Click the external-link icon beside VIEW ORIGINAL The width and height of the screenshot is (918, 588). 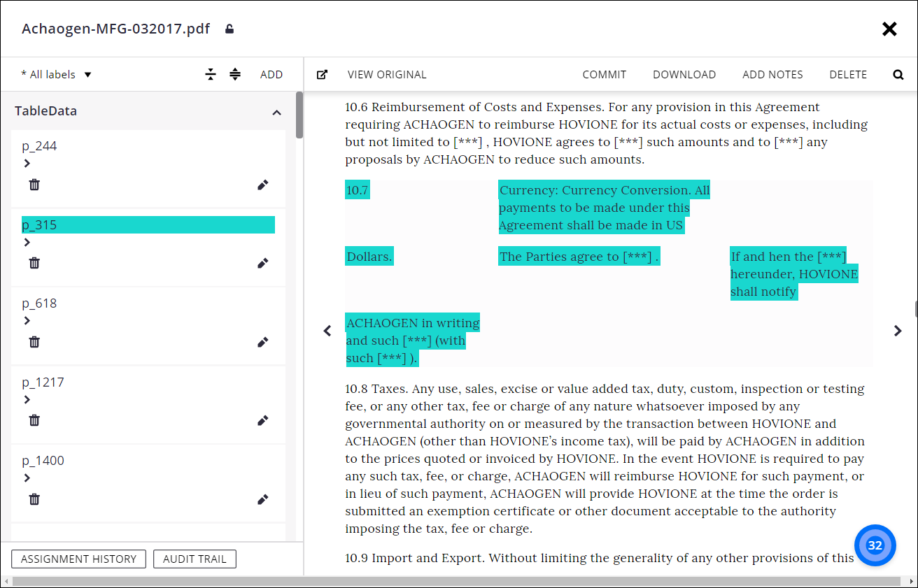[322, 74]
